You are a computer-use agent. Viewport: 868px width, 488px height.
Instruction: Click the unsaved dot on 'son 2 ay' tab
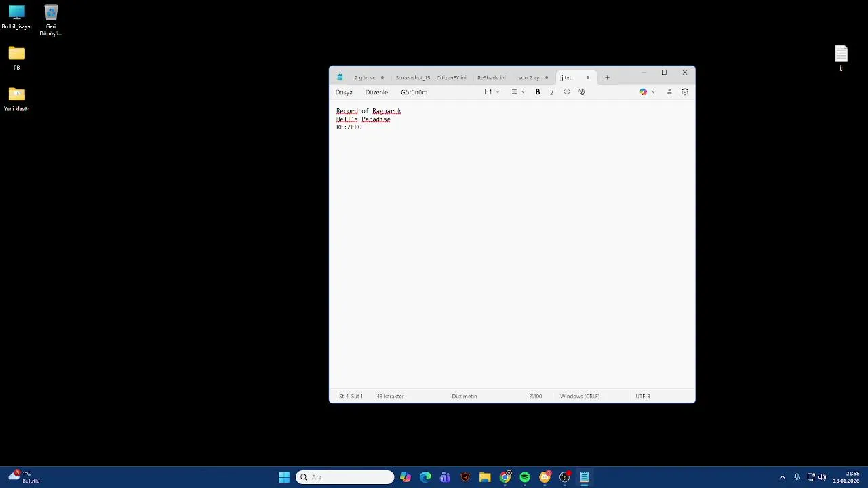coord(547,78)
